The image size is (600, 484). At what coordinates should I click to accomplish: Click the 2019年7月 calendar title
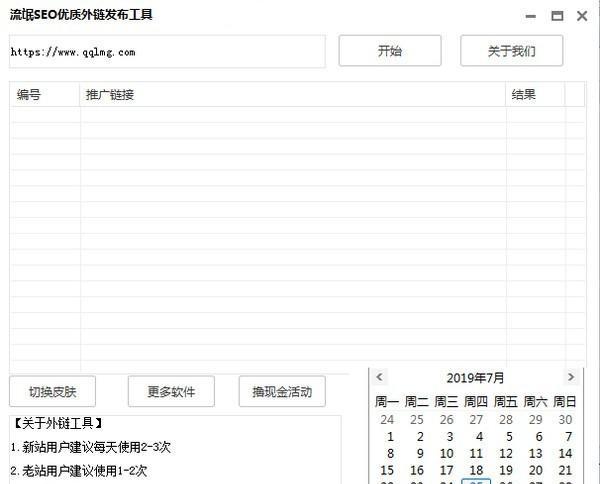pyautogui.click(x=475, y=378)
